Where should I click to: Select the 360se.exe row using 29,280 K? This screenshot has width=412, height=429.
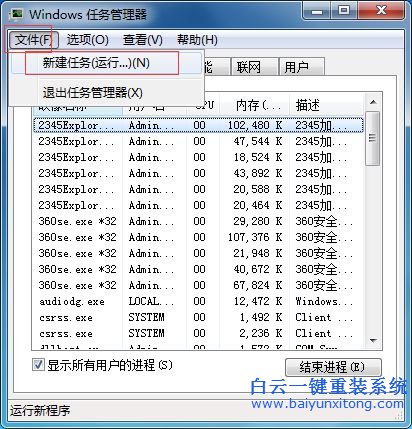pyautogui.click(x=198, y=221)
